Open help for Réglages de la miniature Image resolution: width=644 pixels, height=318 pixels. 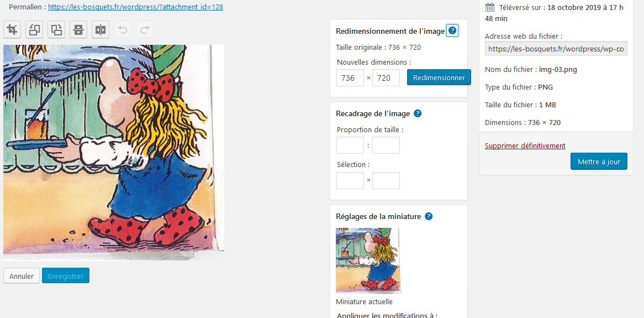tap(429, 216)
